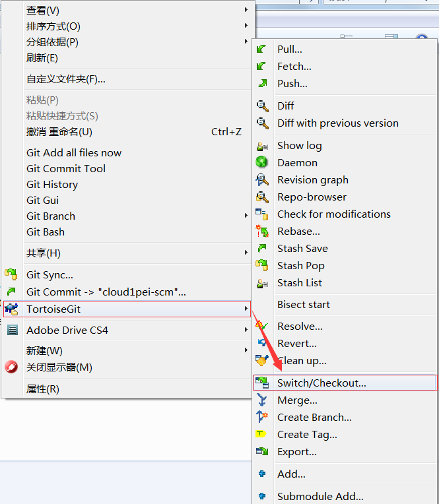439x504 pixels.
Task: Click the Daemon globe icon
Action: (x=262, y=162)
